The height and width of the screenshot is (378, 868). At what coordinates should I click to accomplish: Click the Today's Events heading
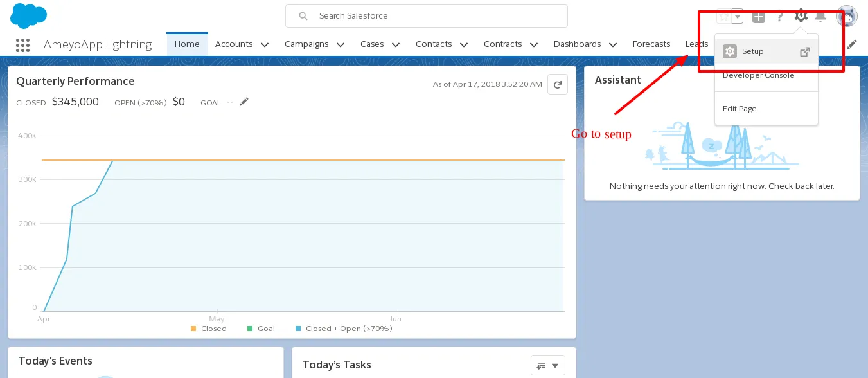[55, 361]
